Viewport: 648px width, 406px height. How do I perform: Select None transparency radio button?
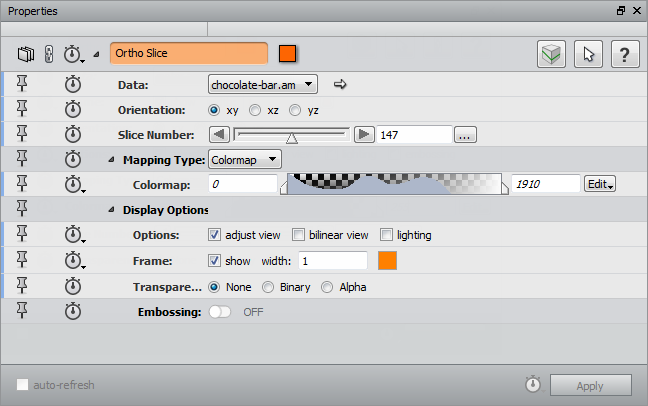tap(214, 287)
